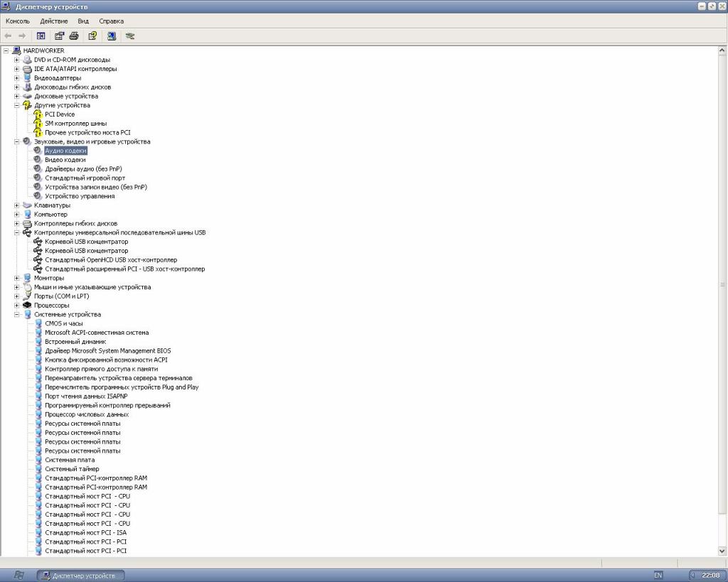Click the rightmost toolbar icon
728x582 pixels.
(130, 36)
